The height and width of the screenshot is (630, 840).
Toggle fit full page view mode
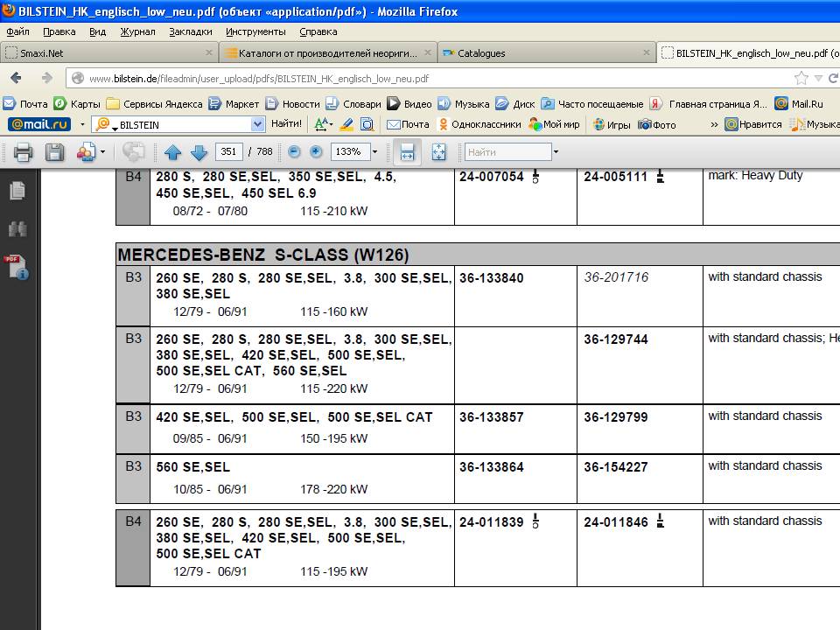438,152
